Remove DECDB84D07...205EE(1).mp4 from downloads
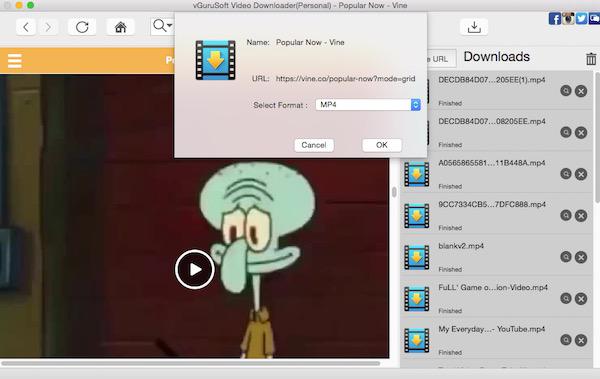The width and height of the screenshot is (600, 379). click(x=581, y=91)
